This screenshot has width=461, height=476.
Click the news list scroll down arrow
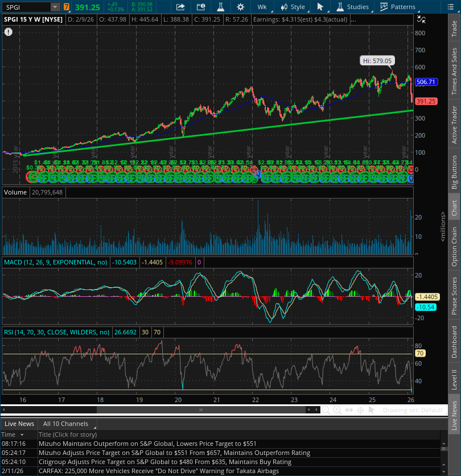444,472
